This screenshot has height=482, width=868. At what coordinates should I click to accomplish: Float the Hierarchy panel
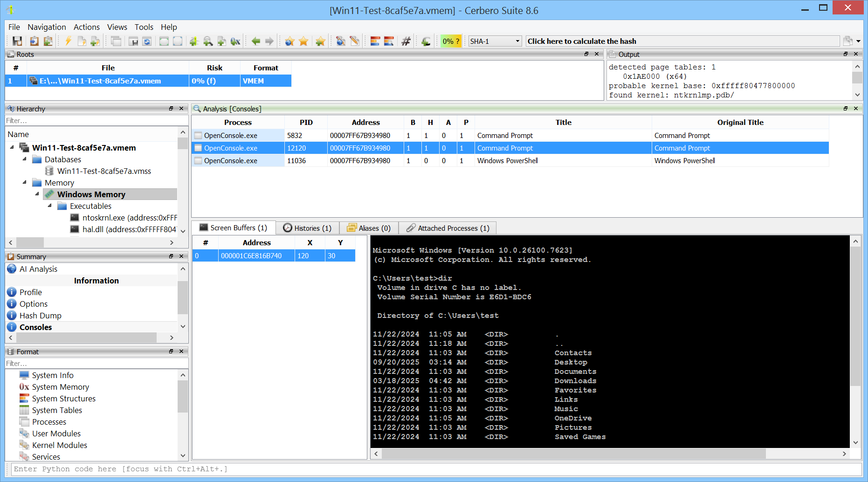click(171, 109)
